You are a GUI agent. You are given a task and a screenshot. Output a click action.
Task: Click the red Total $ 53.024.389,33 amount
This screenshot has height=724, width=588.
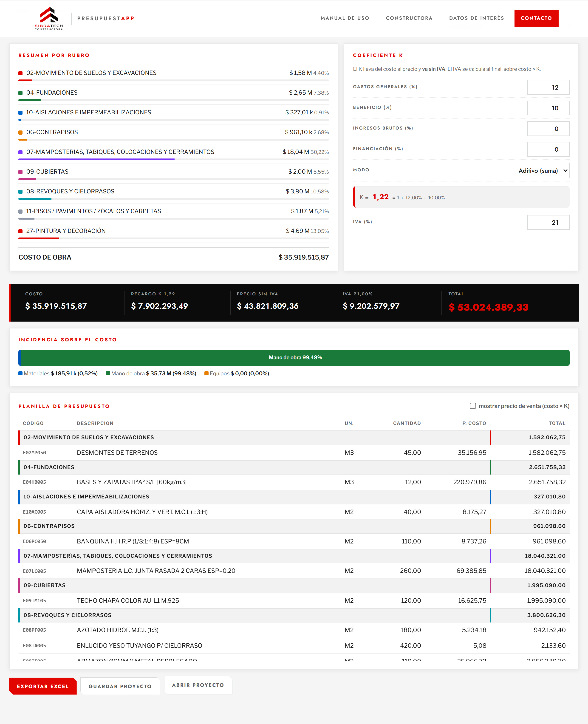click(488, 307)
